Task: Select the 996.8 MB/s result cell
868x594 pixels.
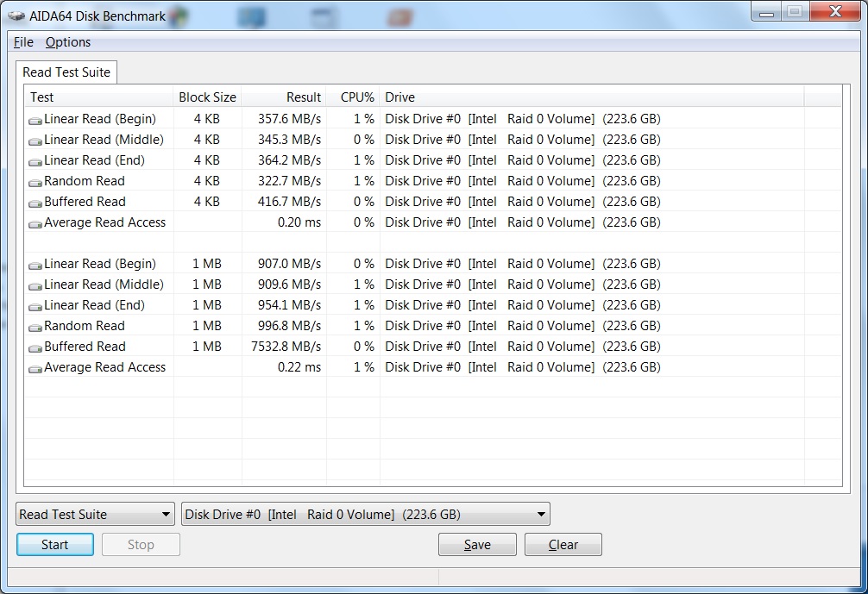Action: (289, 326)
